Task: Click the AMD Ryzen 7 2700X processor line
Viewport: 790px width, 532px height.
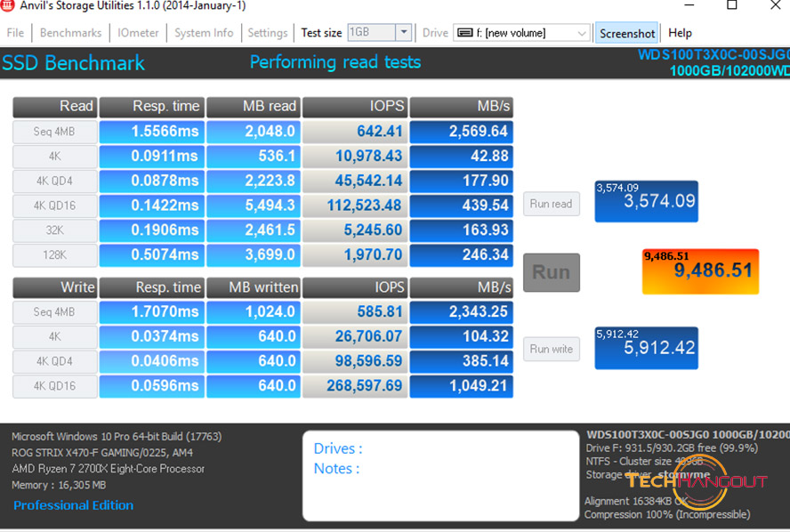Action: pos(108,469)
